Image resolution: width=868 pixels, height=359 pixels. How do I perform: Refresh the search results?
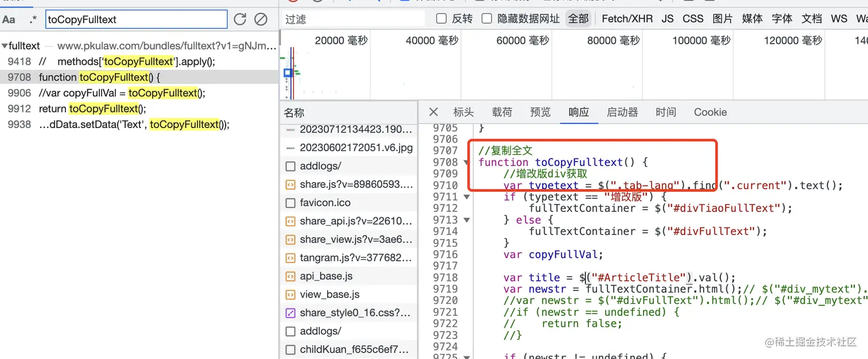[x=240, y=20]
